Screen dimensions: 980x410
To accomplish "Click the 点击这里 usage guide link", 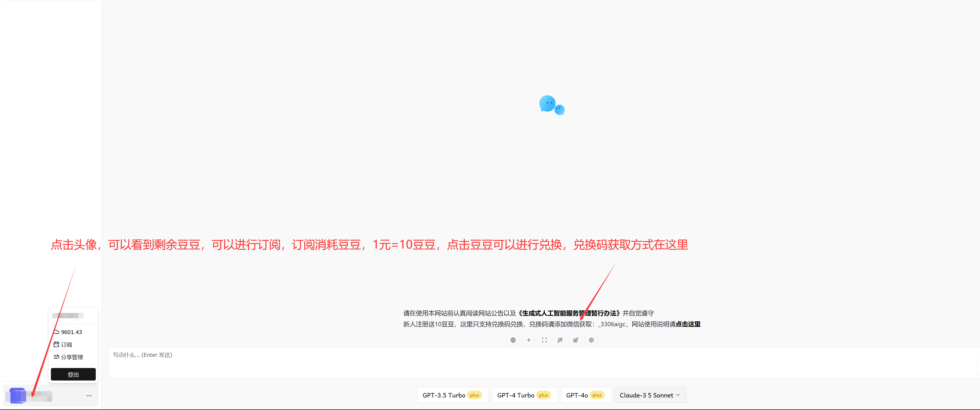I will pos(688,324).
